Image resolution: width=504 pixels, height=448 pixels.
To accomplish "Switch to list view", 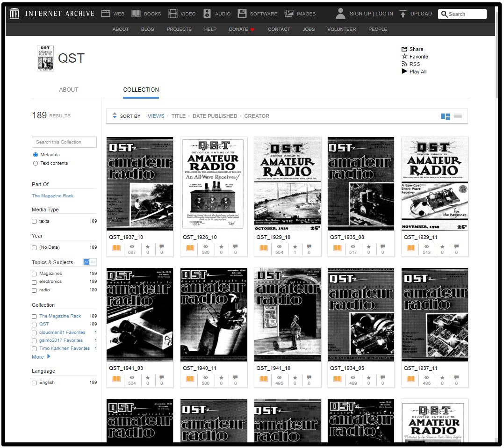I will tap(458, 116).
